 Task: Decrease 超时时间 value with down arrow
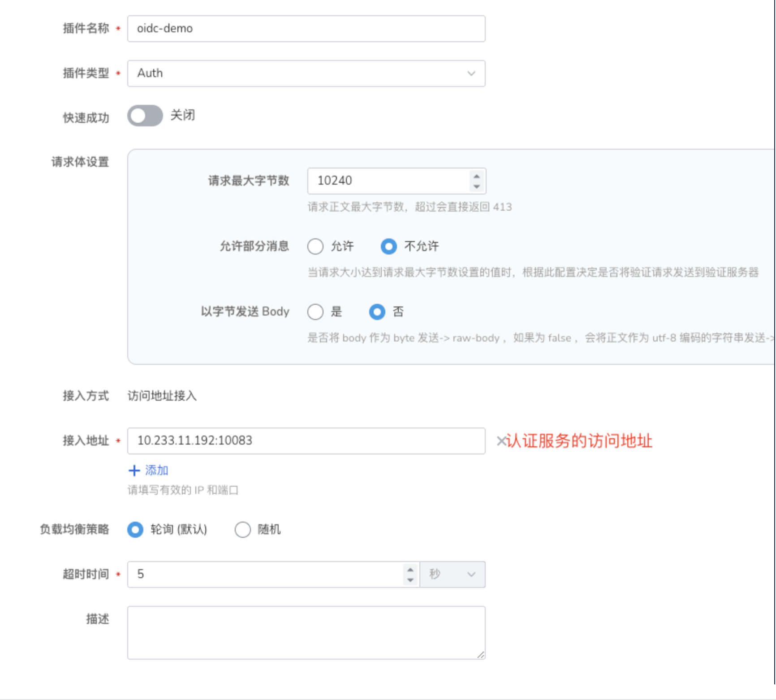pos(410,580)
